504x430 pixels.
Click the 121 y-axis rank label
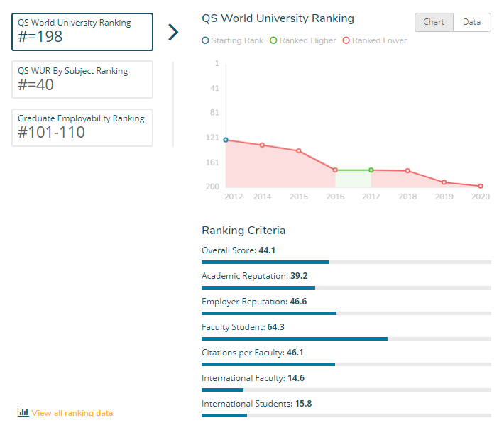click(x=212, y=138)
